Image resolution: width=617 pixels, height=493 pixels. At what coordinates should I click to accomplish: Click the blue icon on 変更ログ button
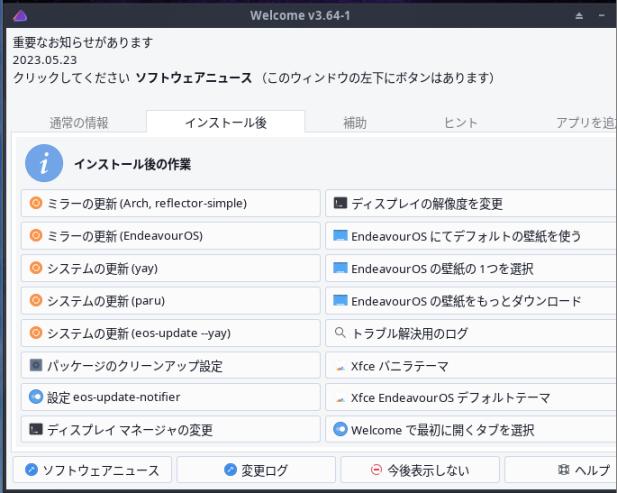(x=230, y=469)
